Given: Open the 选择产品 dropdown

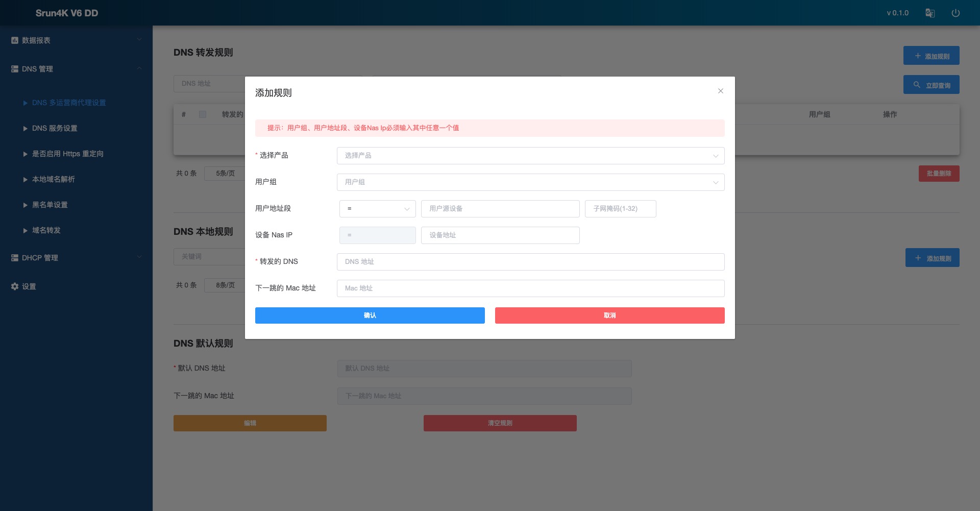Looking at the screenshot, I should coord(530,156).
